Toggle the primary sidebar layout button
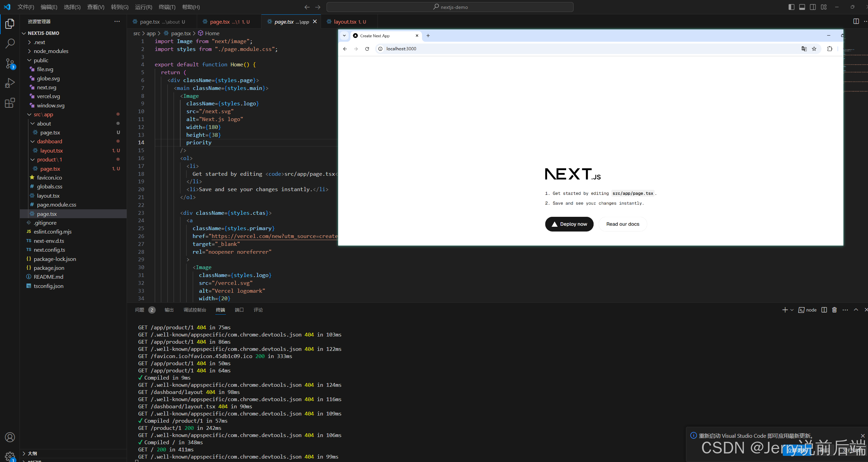The height and width of the screenshot is (462, 868). click(x=791, y=7)
